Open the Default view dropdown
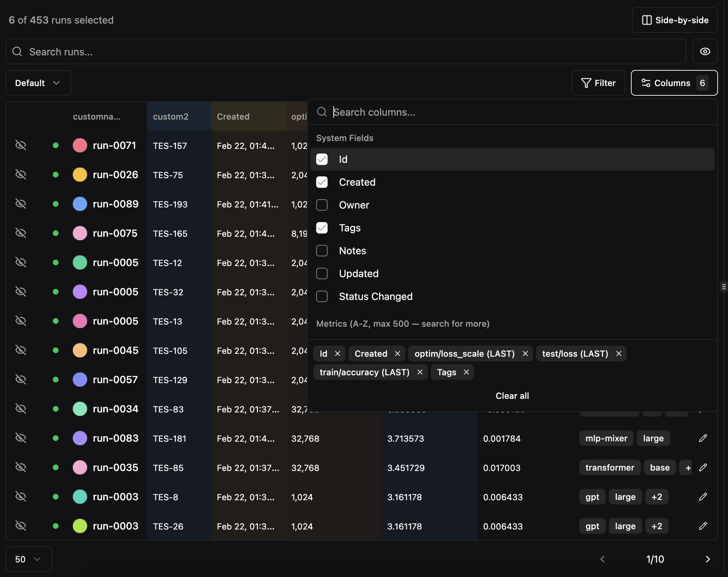The height and width of the screenshot is (577, 728). tap(38, 83)
